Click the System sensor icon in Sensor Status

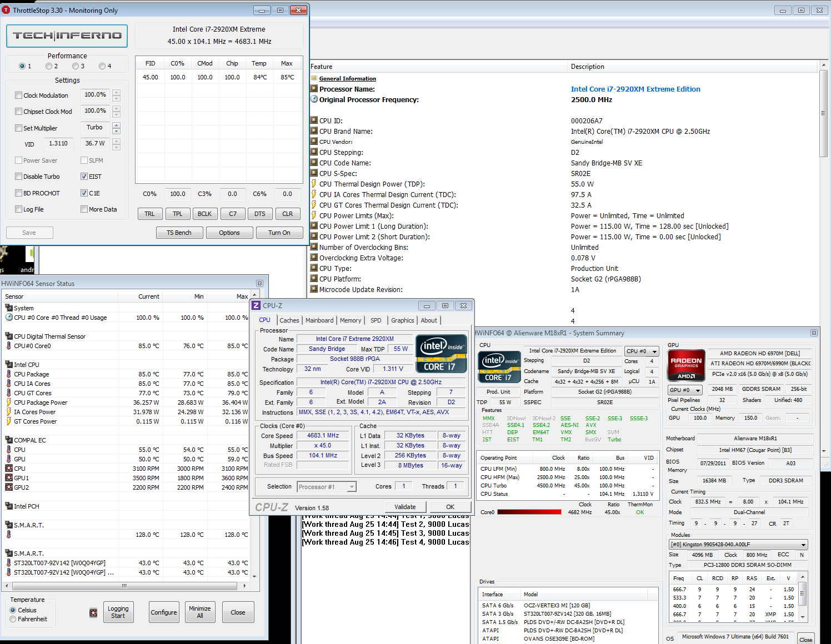click(9, 308)
